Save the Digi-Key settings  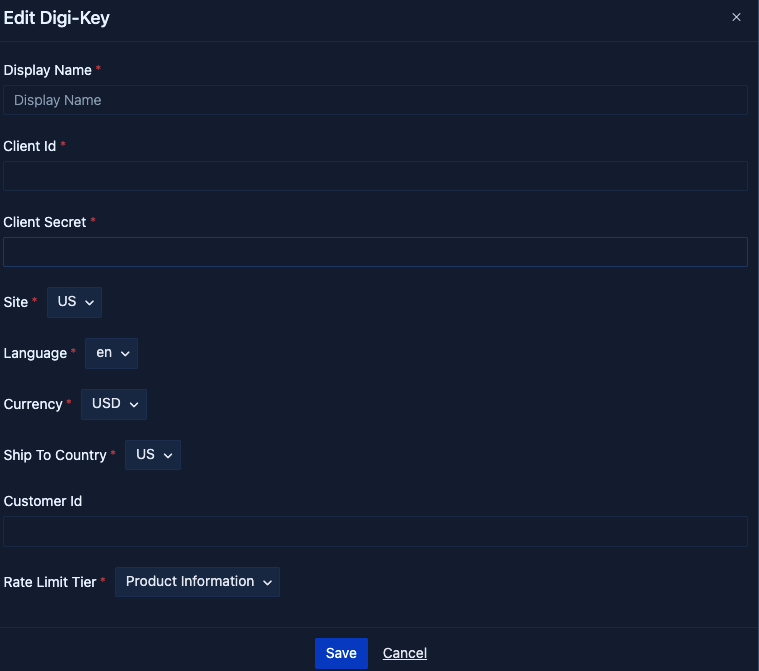(341, 653)
